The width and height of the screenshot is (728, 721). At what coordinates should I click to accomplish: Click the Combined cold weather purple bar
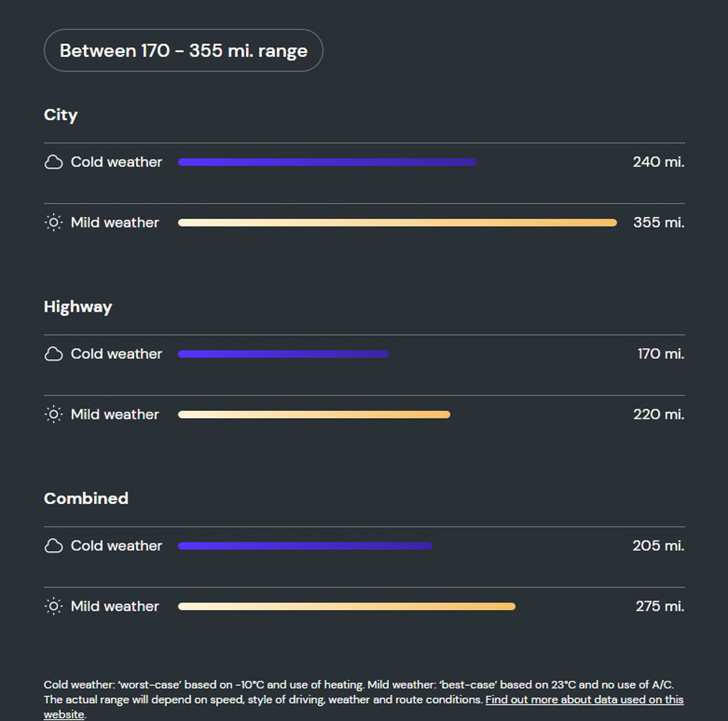point(306,546)
